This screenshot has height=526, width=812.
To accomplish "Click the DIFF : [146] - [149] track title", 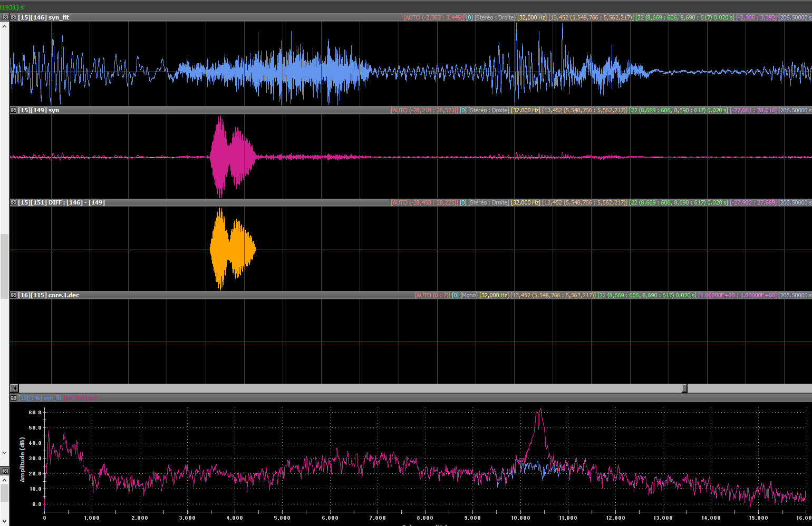I will tap(61, 202).
